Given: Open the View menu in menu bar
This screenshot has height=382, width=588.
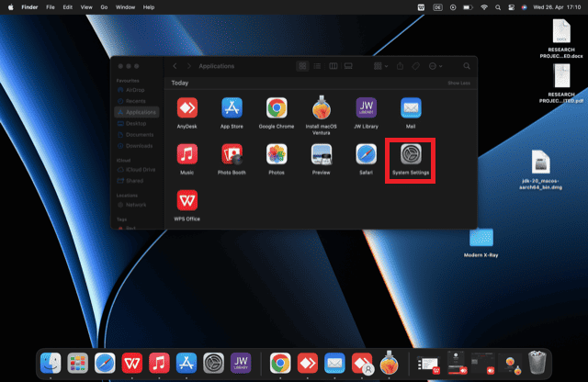Looking at the screenshot, I should pos(85,6).
